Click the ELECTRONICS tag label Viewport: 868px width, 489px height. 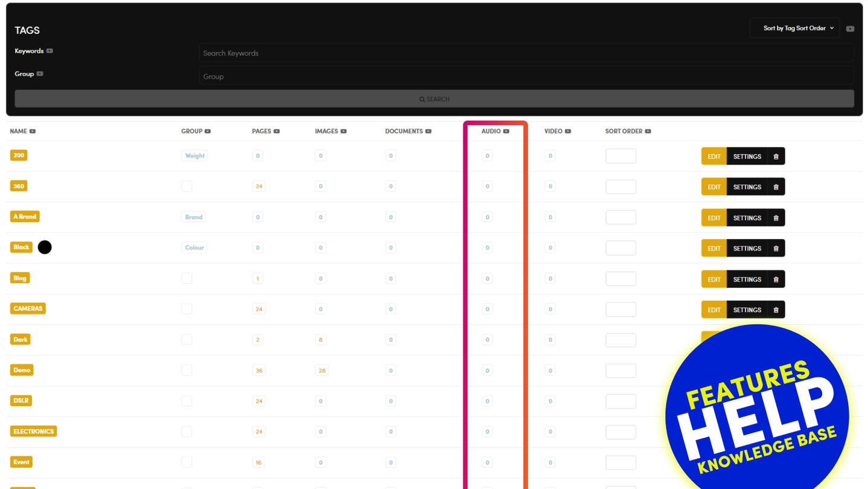click(34, 432)
